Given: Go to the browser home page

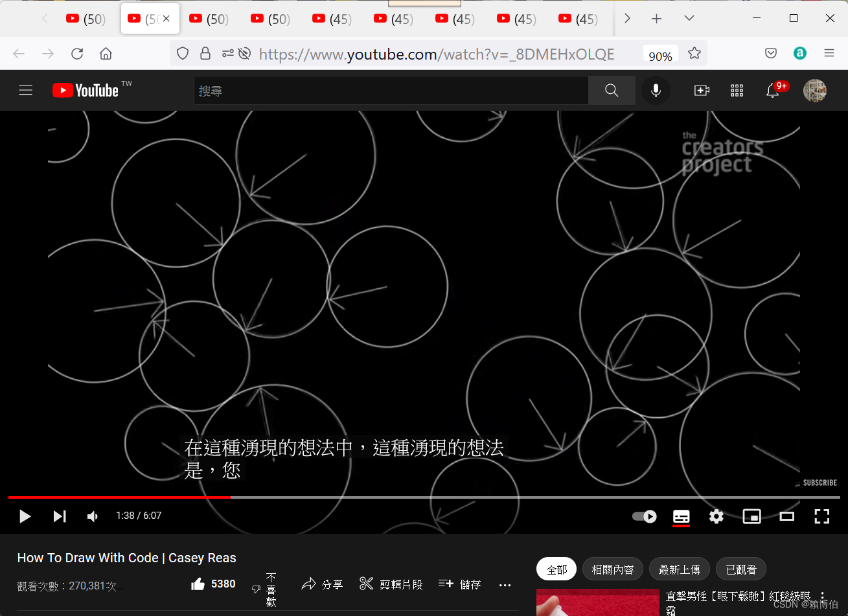Looking at the screenshot, I should point(106,54).
